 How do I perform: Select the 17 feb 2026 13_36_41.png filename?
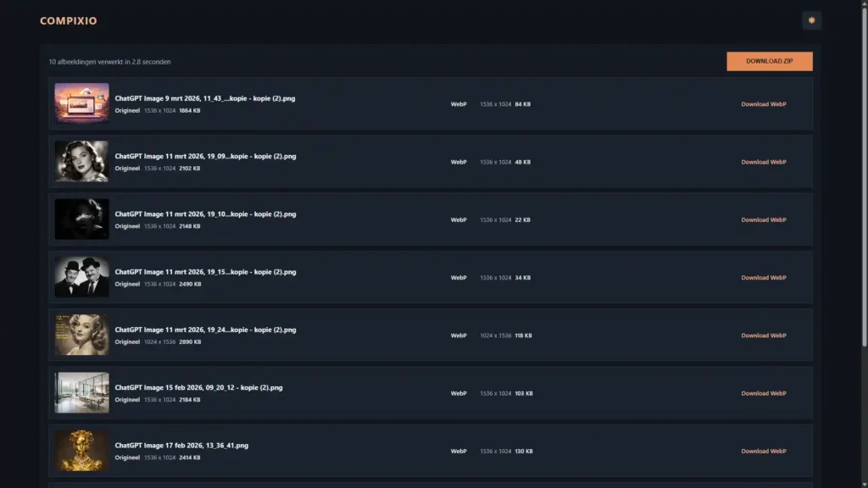181,445
